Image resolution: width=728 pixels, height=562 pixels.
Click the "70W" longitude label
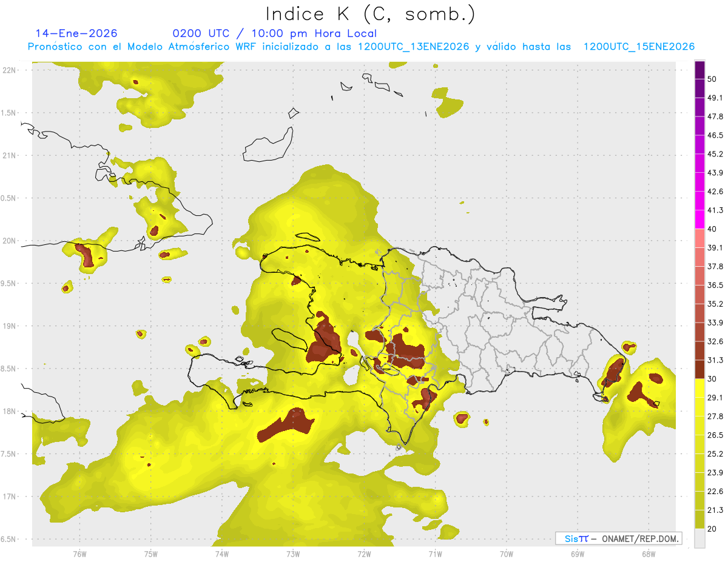point(506,554)
